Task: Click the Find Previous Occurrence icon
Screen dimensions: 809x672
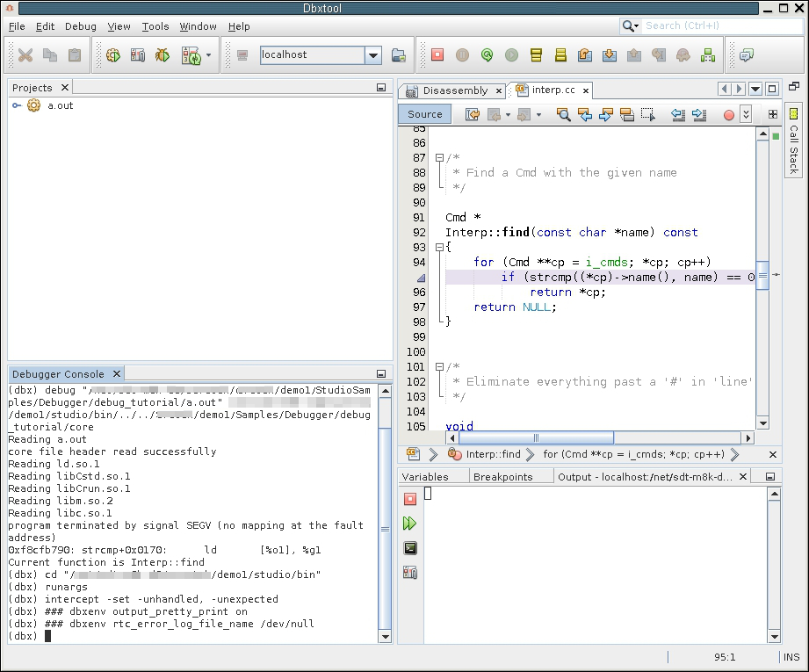Action: coord(584,114)
